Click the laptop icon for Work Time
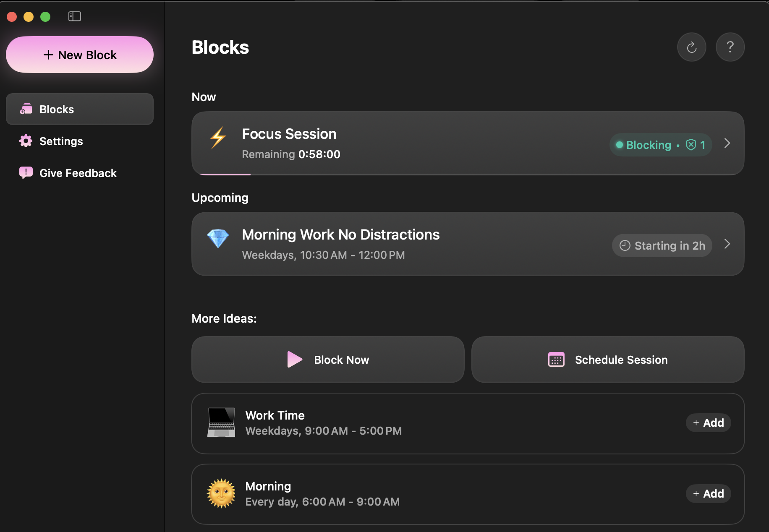The width and height of the screenshot is (769, 532). coord(221,422)
